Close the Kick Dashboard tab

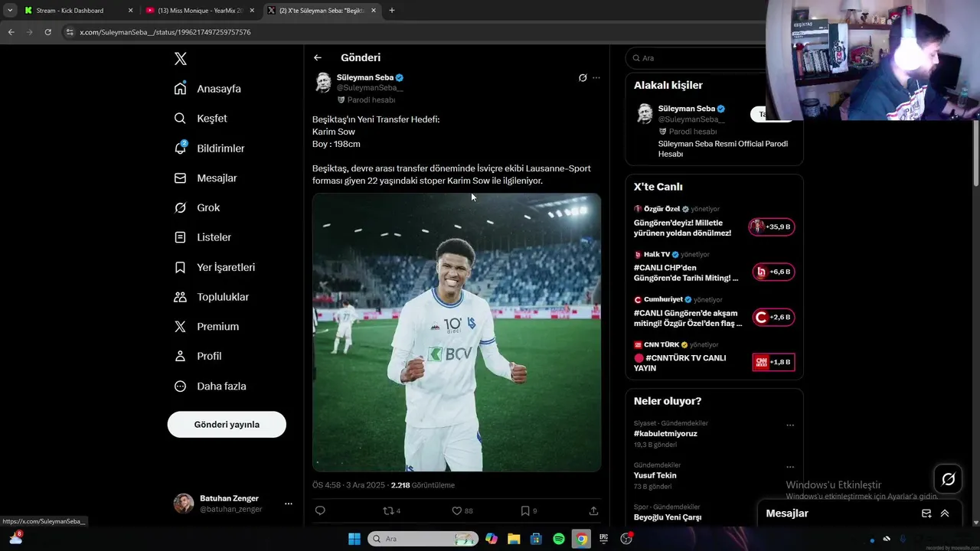point(130,11)
